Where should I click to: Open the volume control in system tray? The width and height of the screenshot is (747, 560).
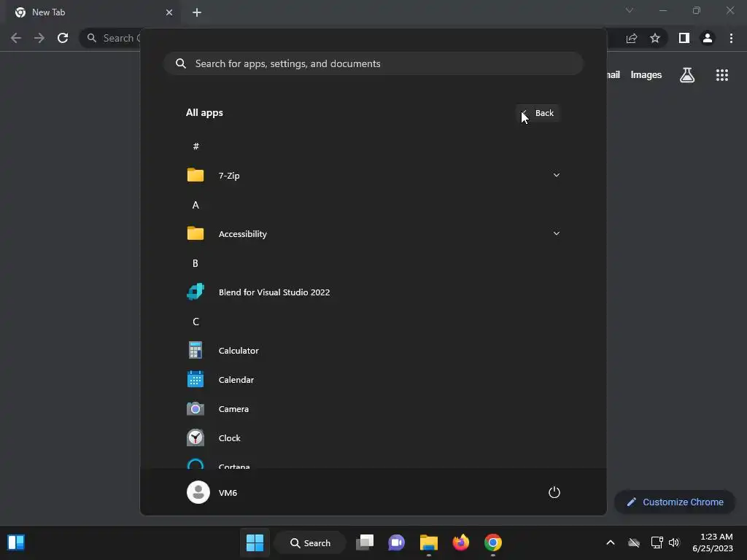(674, 542)
